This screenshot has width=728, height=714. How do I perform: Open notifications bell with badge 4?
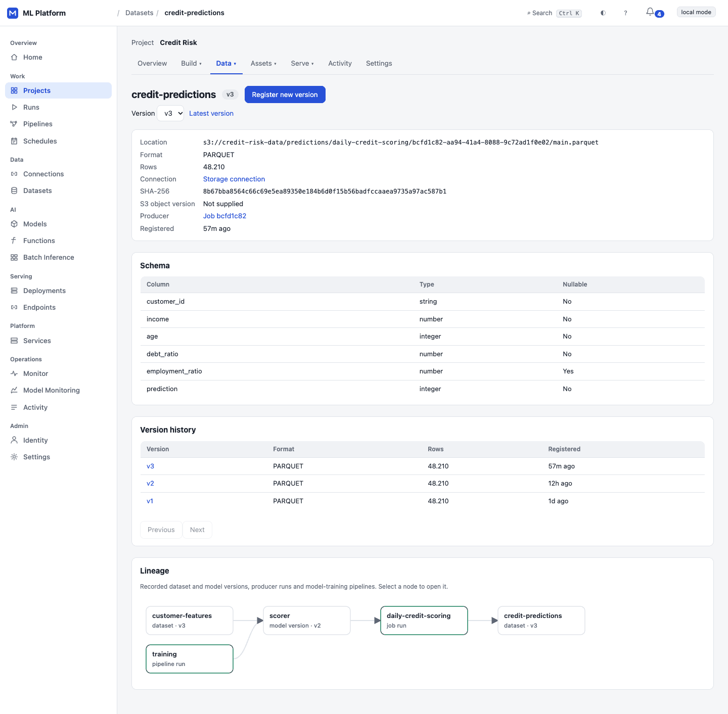pyautogui.click(x=655, y=13)
